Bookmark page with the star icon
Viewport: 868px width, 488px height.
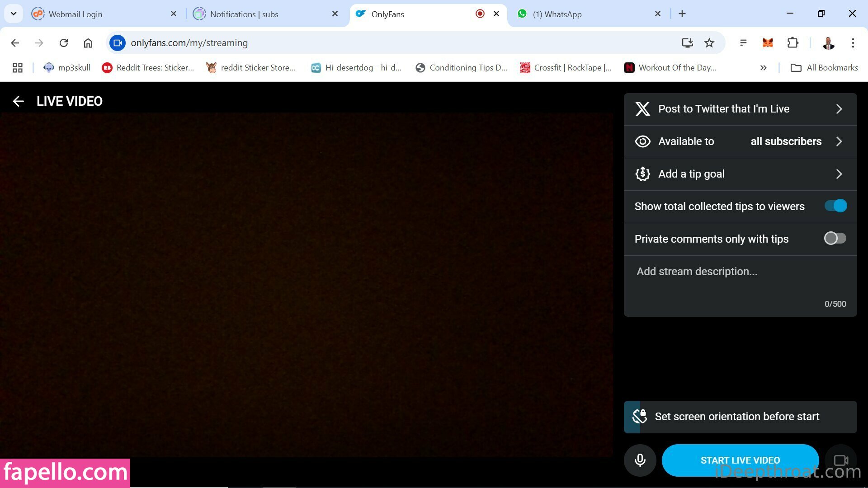click(709, 43)
